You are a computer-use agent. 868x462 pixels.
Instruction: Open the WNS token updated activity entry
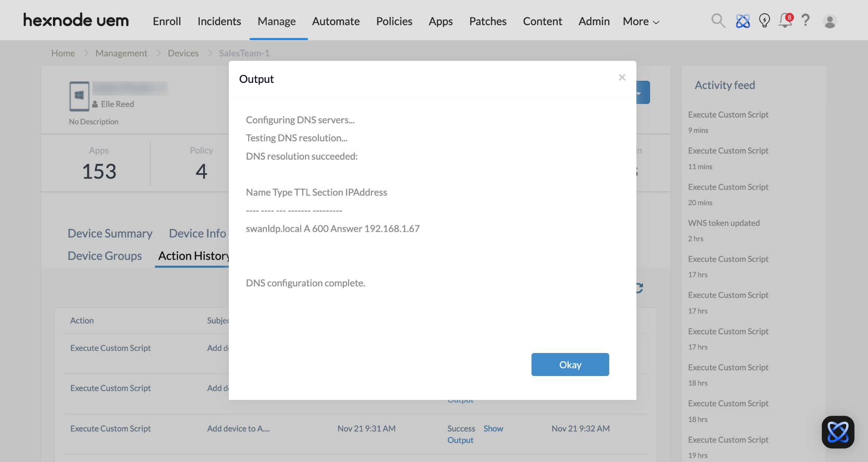coord(723,223)
